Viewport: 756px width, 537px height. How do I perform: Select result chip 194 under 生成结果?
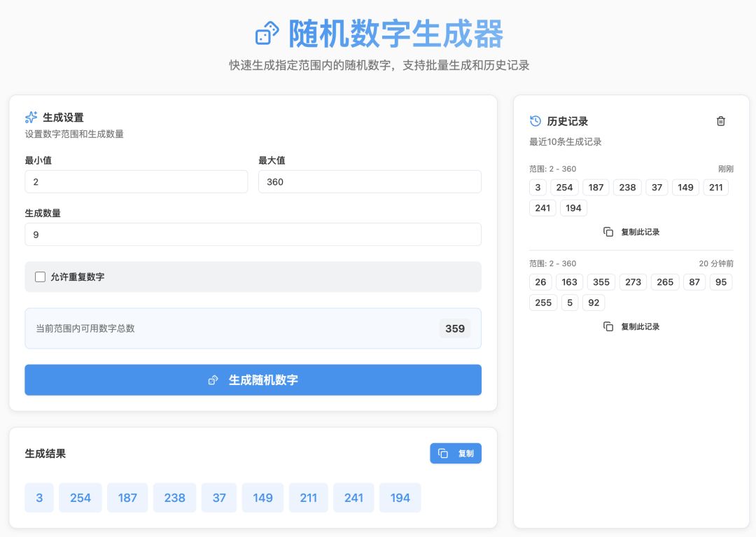[400, 498]
